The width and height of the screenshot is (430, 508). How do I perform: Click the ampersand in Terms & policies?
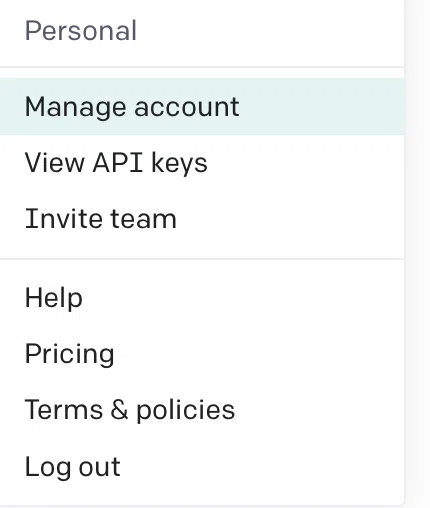point(119,409)
